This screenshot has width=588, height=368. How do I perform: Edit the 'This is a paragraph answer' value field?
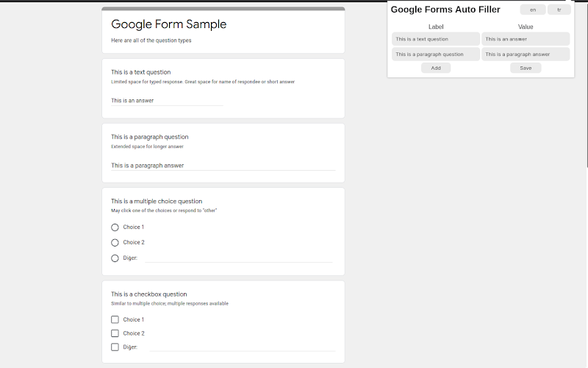click(x=526, y=54)
